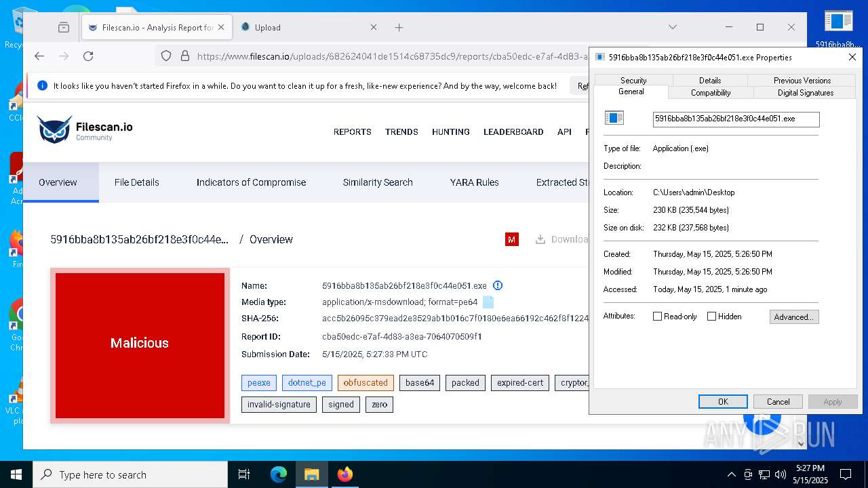Toggle the Hidden attribute checkbox
The image size is (868, 488).
coord(711,317)
